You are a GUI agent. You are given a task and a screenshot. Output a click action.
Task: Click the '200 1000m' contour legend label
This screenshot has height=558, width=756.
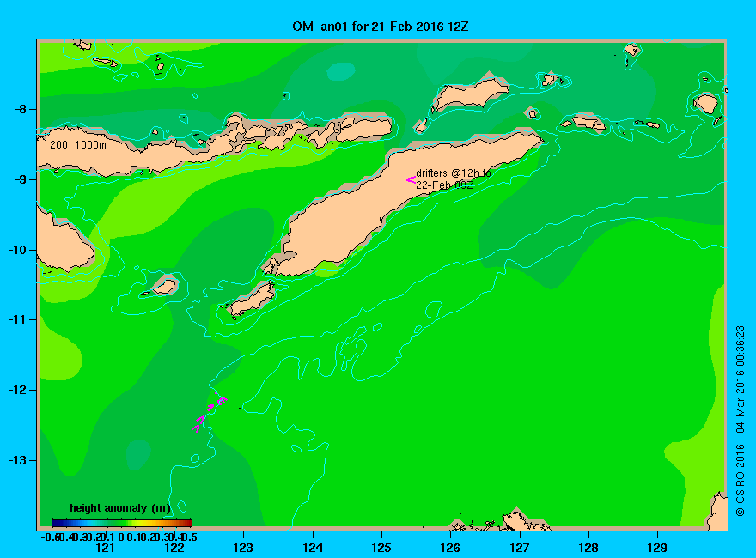coord(78,144)
